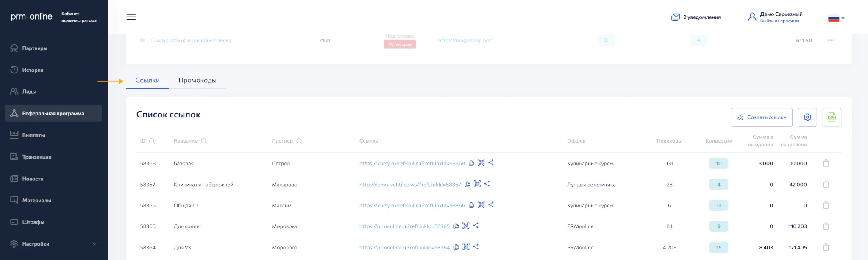868x260 pixels.
Task: Open table settings gear button
Action: coord(807,117)
